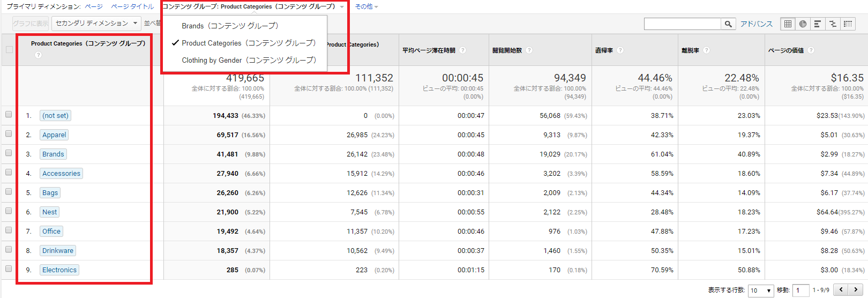Check the Nest row checkbox
The height and width of the screenshot is (298, 868).
[x=9, y=211]
